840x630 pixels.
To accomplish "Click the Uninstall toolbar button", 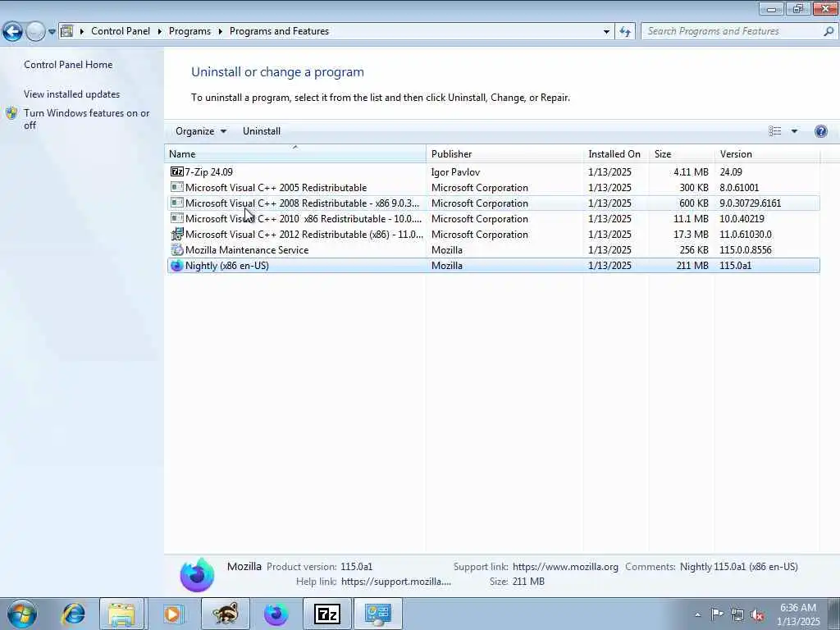I will point(262,131).
